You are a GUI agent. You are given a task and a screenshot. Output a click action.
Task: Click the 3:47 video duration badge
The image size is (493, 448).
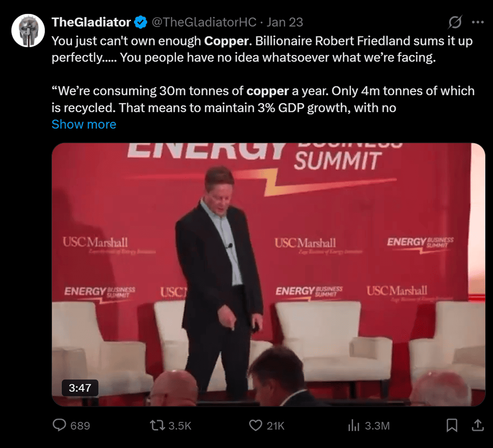point(80,388)
